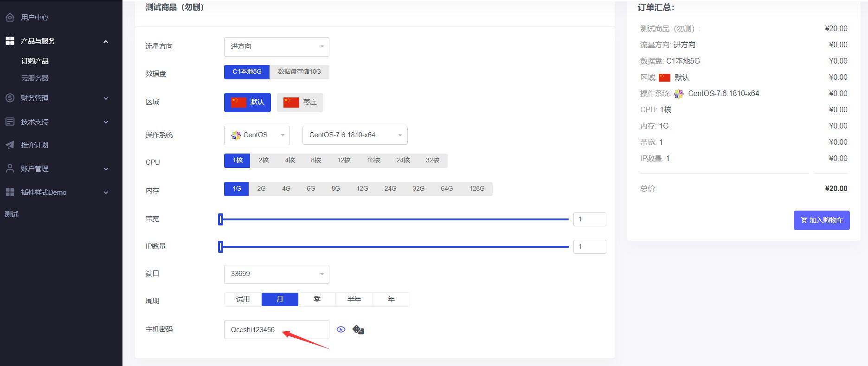Image resolution: width=868 pixels, height=366 pixels.
Task: Select the 4G memory option
Action: pyautogui.click(x=286, y=189)
